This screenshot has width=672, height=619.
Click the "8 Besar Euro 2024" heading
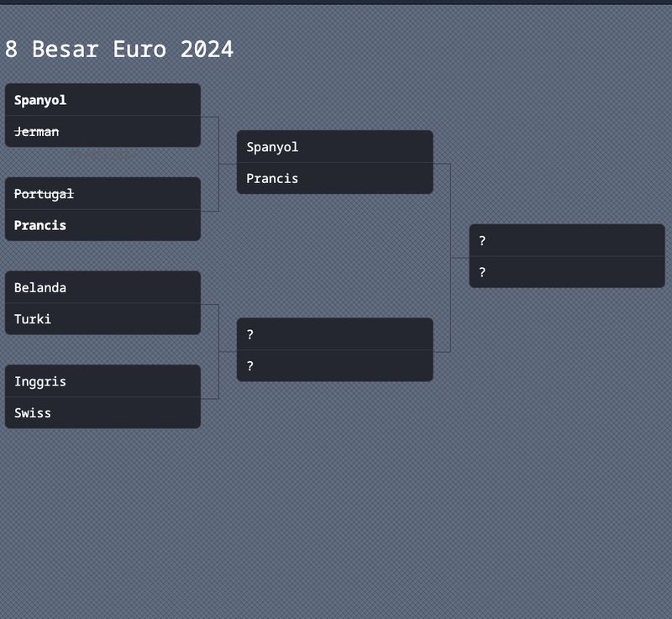pos(119,50)
